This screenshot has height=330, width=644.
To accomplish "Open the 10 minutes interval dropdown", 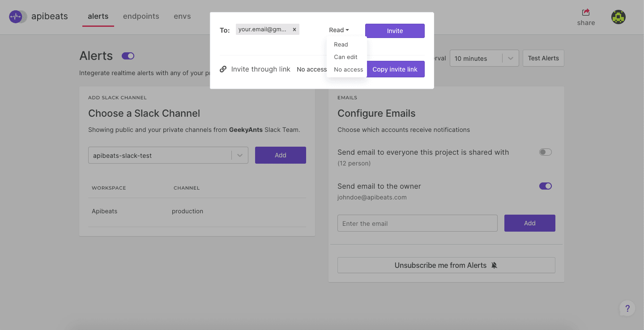I will tap(484, 58).
